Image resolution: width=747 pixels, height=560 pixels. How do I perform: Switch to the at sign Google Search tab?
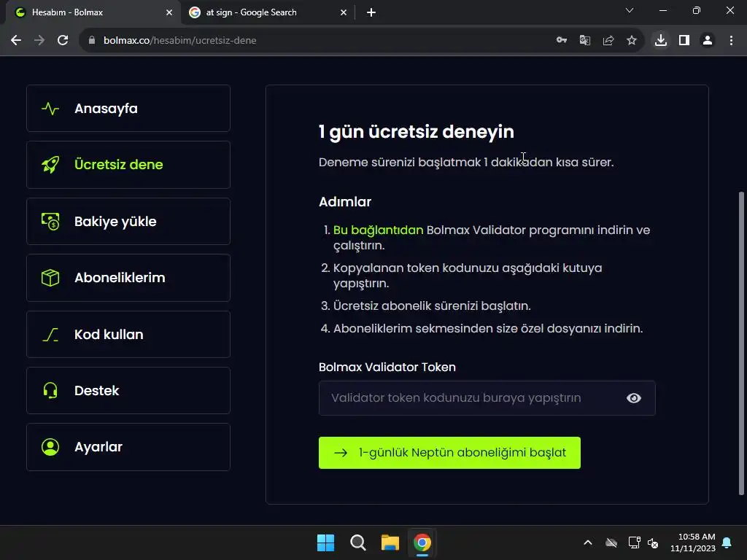coord(268,12)
